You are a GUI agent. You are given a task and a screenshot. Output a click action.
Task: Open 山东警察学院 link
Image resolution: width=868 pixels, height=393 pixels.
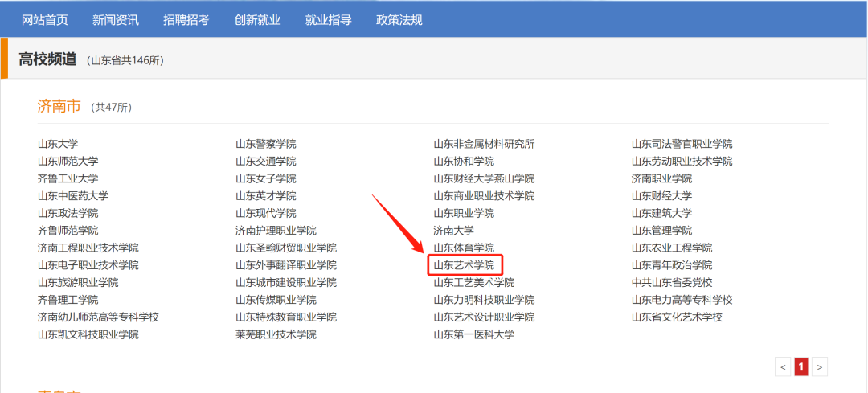click(266, 144)
